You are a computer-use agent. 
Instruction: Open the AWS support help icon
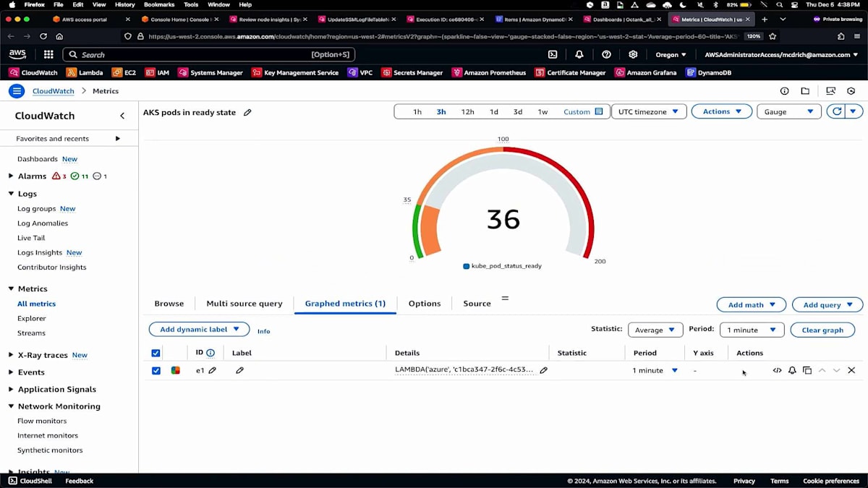[x=606, y=54]
